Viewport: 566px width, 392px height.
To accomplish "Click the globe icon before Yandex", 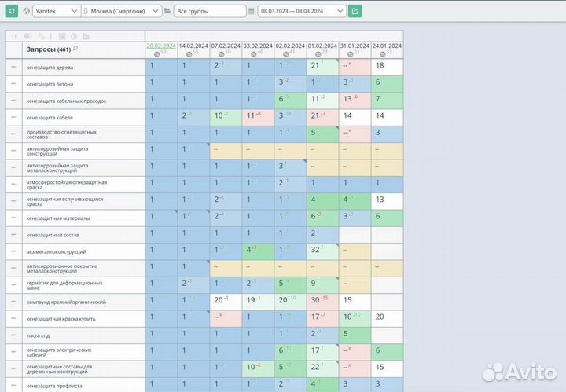I will (28, 11).
